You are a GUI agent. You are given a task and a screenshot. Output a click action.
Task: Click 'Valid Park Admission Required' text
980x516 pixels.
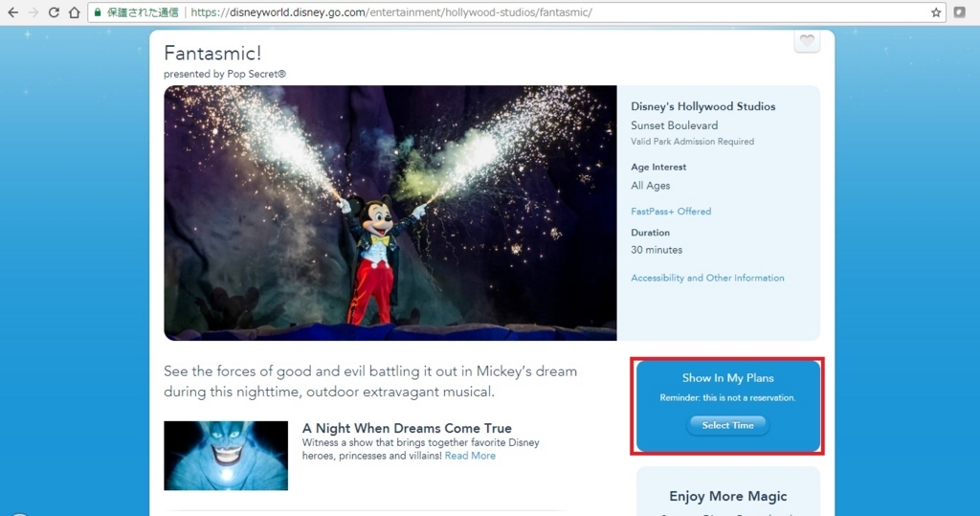pyautogui.click(x=693, y=142)
